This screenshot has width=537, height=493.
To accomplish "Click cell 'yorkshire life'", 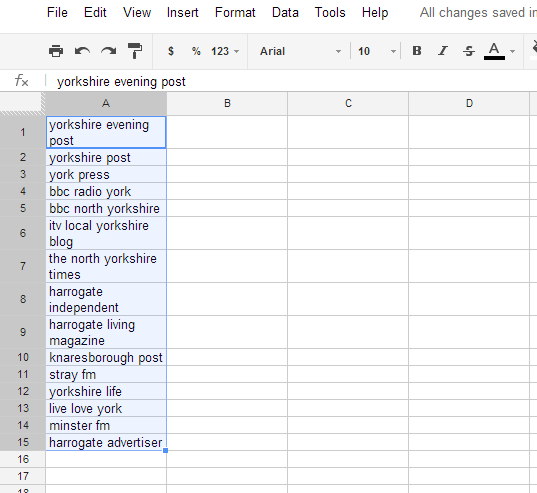I will tap(106, 391).
